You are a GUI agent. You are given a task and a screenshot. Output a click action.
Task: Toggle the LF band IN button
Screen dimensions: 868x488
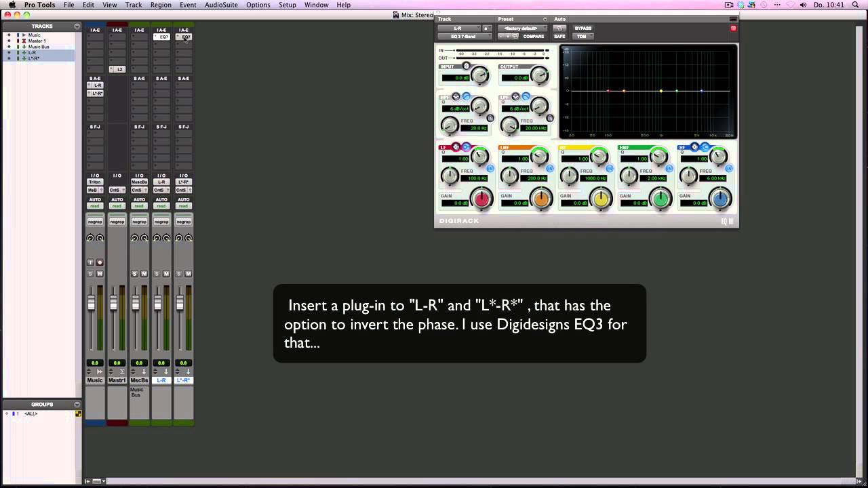(x=490, y=168)
